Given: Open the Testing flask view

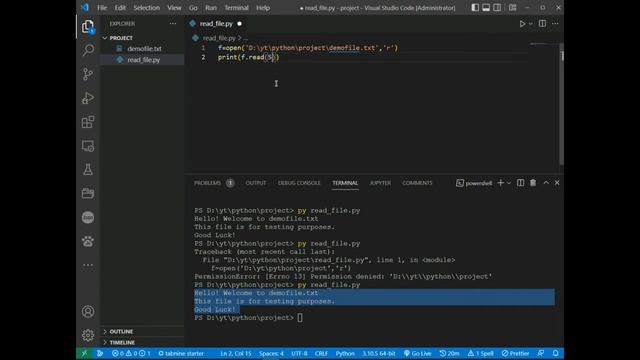Looking at the screenshot, I should click(x=88, y=169).
